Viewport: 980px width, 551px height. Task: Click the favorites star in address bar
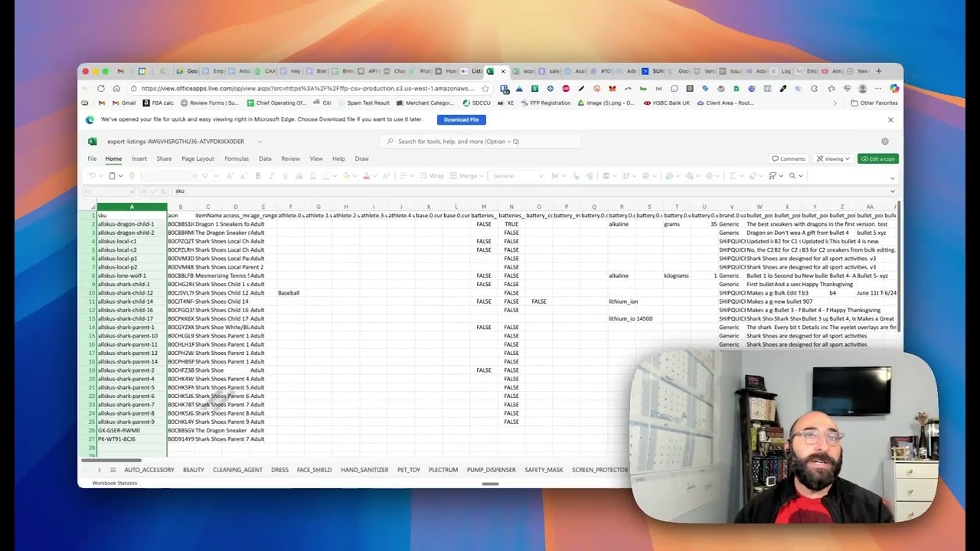point(485,89)
